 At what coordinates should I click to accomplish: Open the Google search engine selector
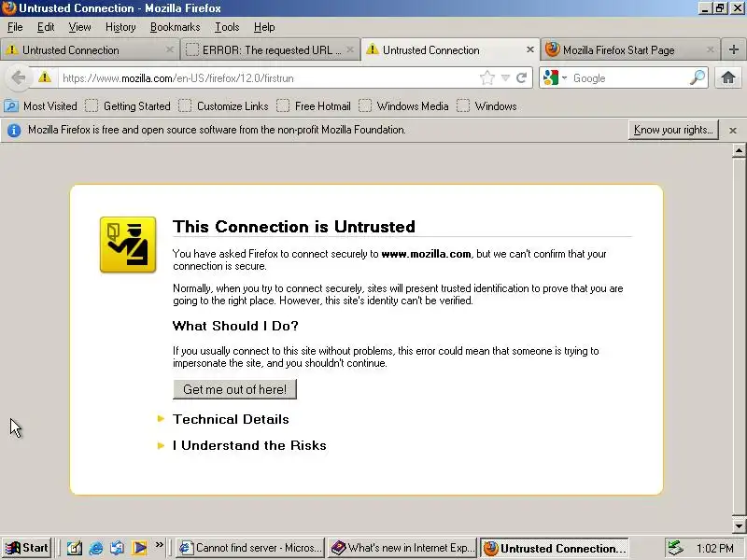pyautogui.click(x=555, y=77)
